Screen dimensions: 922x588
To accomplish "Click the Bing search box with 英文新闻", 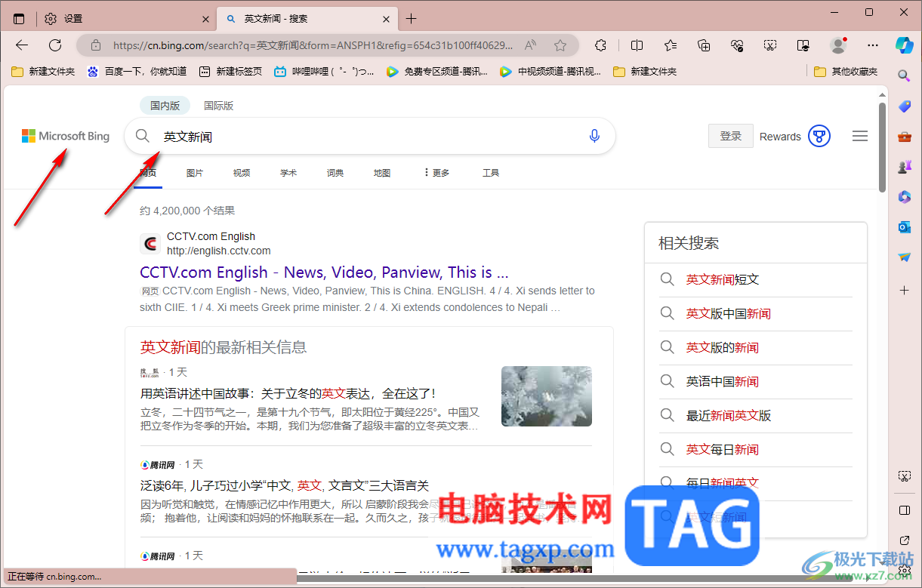I will 370,137.
